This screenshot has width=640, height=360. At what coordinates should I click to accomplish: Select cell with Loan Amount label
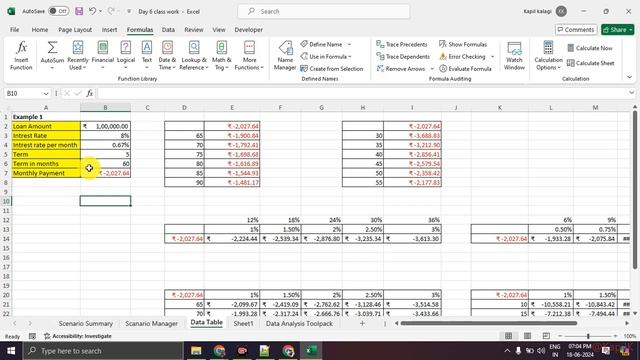click(x=46, y=126)
